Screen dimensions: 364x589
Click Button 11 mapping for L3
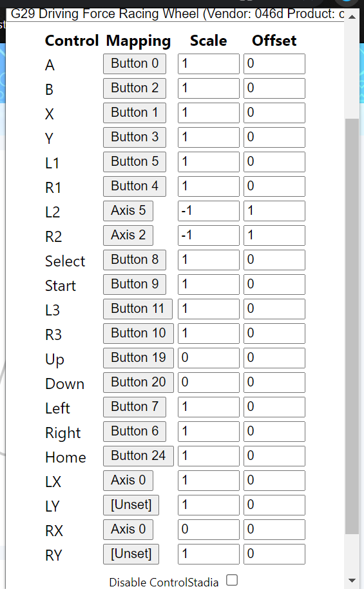[138, 309]
